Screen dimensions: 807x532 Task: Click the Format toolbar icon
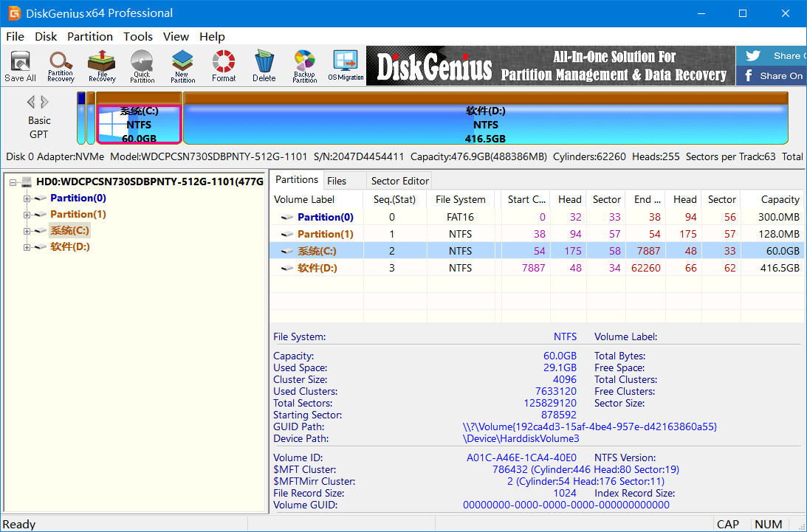pyautogui.click(x=224, y=66)
